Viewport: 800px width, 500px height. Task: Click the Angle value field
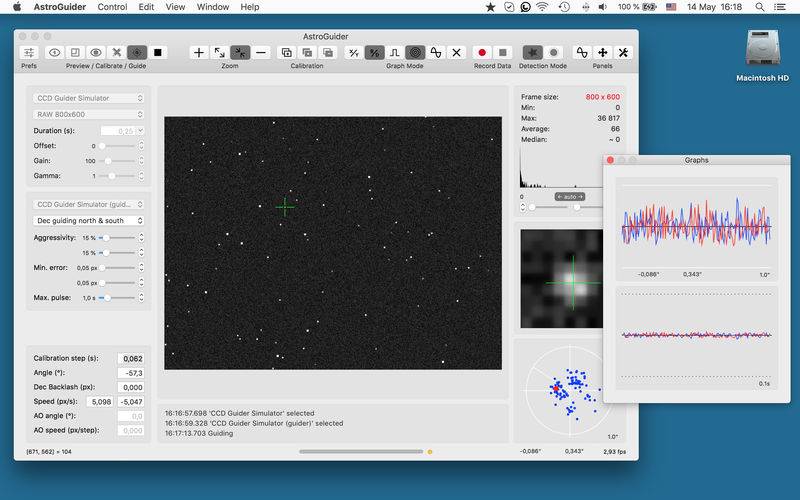pyautogui.click(x=131, y=373)
